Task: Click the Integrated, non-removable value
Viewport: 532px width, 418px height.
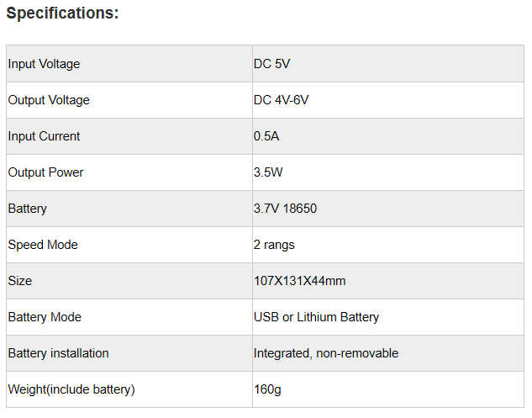Action: [326, 353]
